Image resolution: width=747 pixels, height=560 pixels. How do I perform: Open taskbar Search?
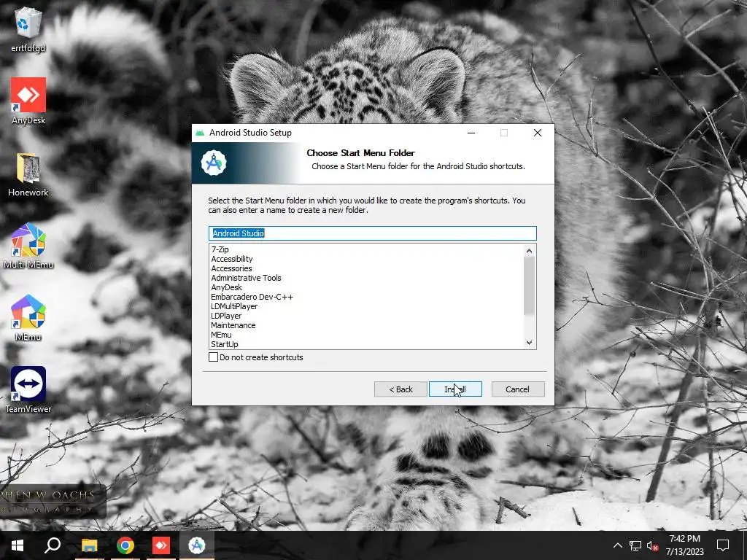53,545
